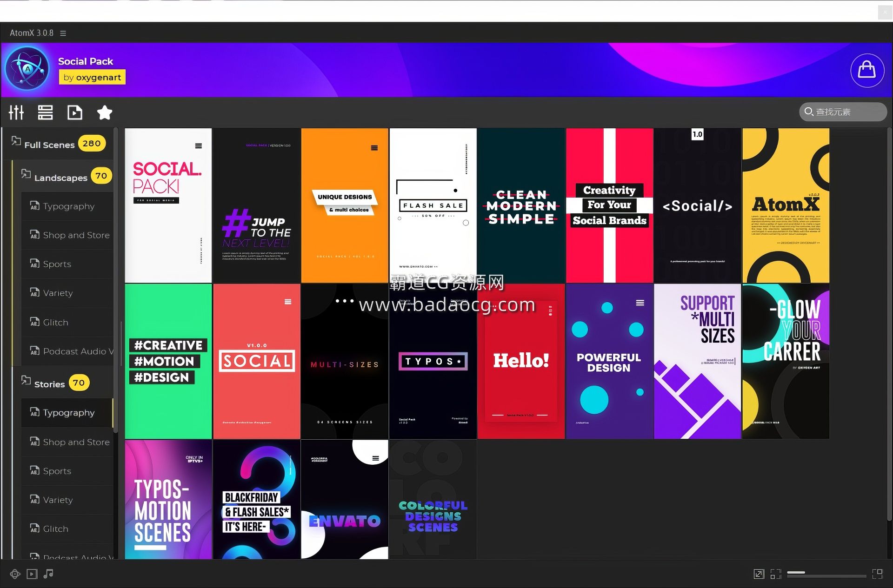Open the Support Multi Sizes thumbnail
Screen dimensions: 893x588
click(x=698, y=362)
